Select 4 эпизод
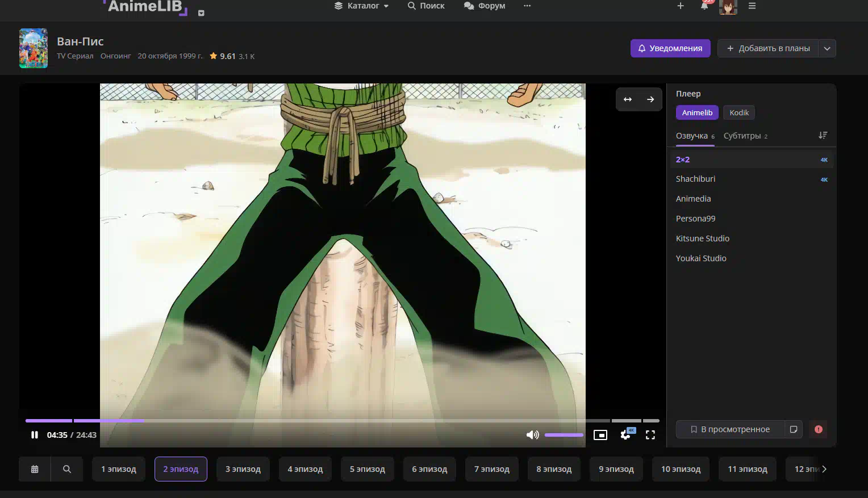The height and width of the screenshot is (498, 868). pos(305,469)
